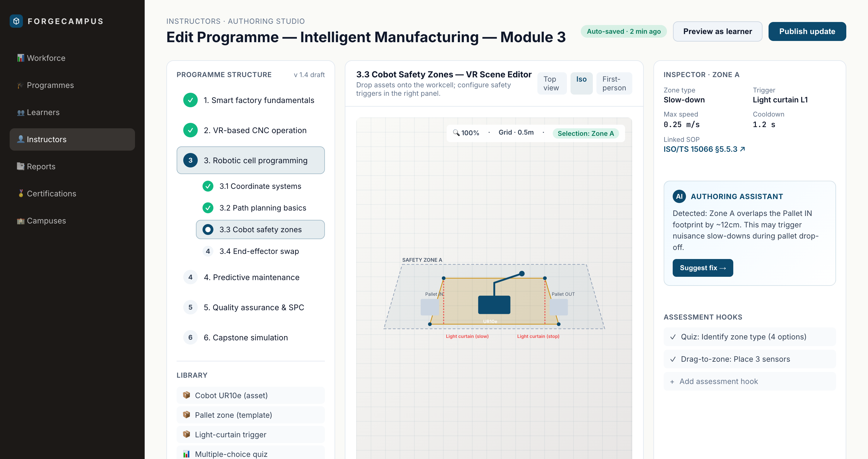Image resolution: width=868 pixels, height=459 pixels.
Task: Click the number 3 badge for Robotic cell programming
Action: [190, 160]
